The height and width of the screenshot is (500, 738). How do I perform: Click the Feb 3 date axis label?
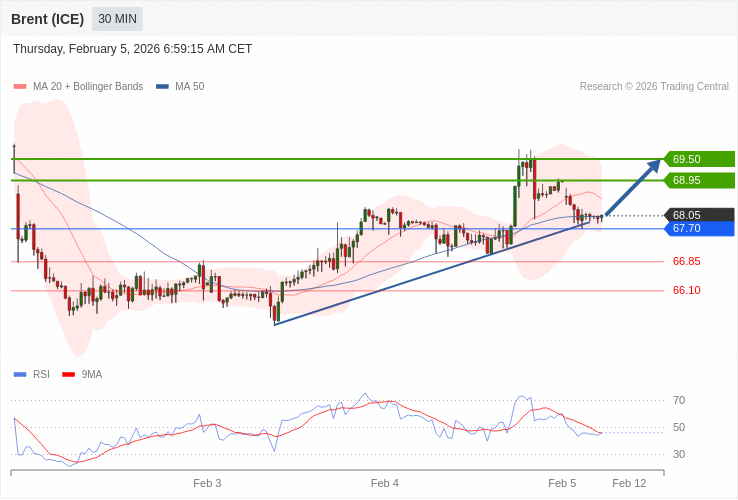pyautogui.click(x=207, y=483)
